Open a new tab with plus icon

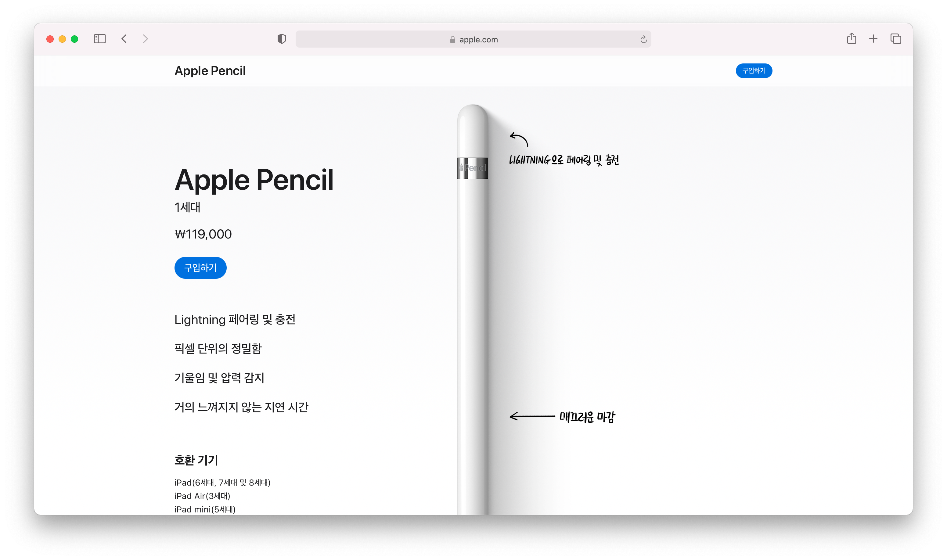click(873, 39)
